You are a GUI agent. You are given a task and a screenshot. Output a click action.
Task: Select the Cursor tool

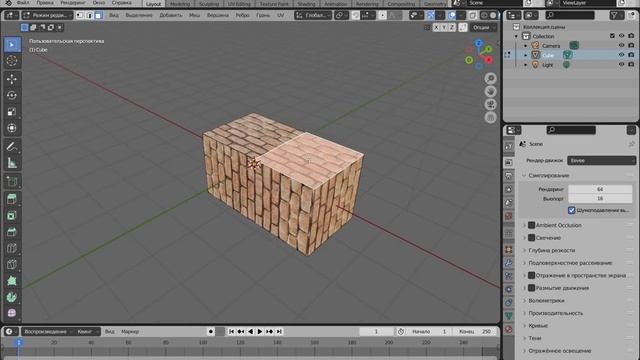(x=12, y=61)
